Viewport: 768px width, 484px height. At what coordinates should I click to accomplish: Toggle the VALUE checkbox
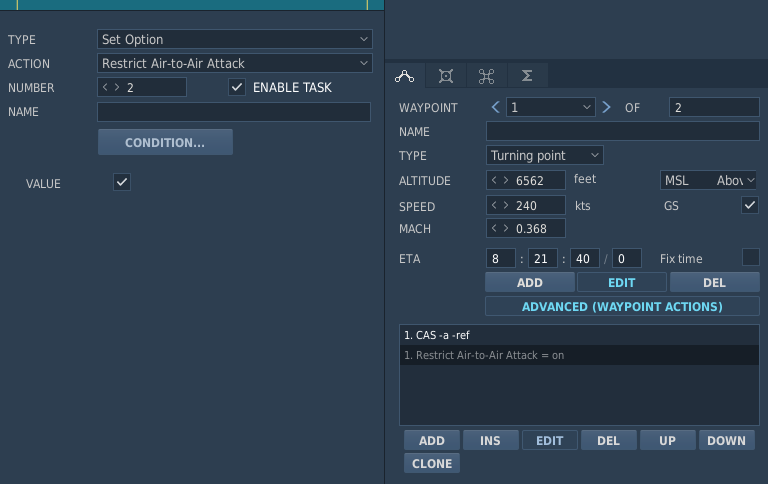point(122,182)
